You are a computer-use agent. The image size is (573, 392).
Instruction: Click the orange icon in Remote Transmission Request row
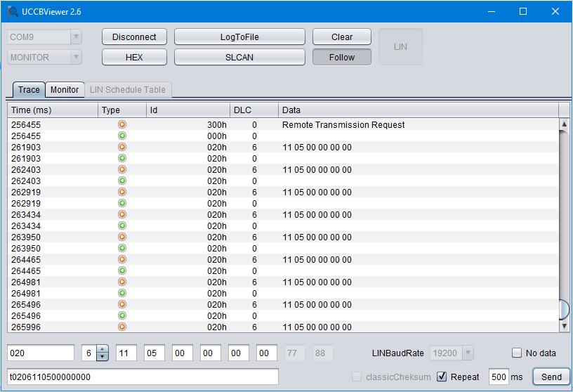click(121, 125)
